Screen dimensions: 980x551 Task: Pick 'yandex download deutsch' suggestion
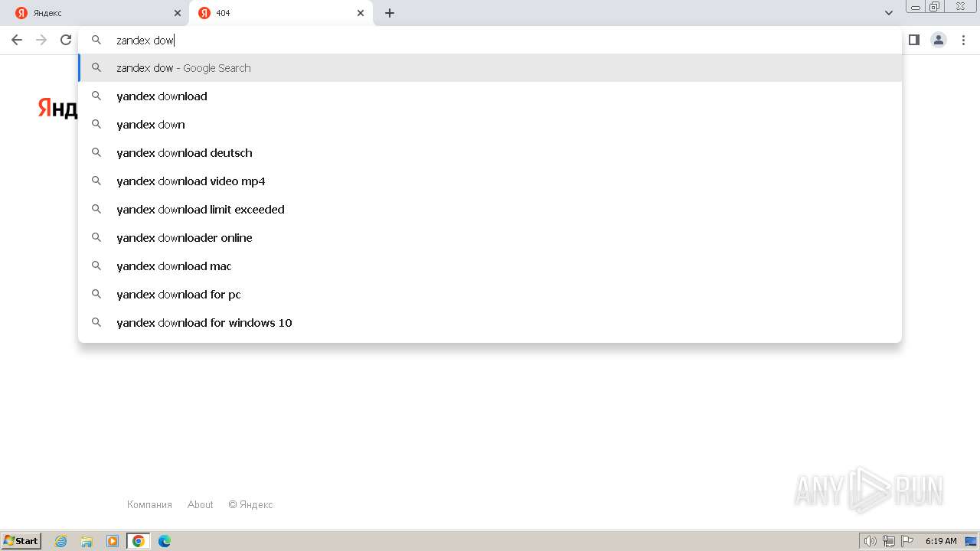coord(490,153)
